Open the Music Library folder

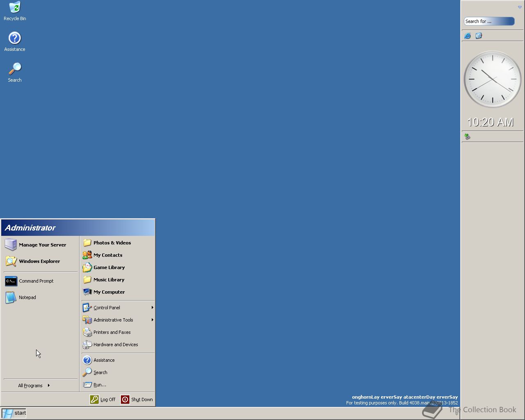coord(118,280)
